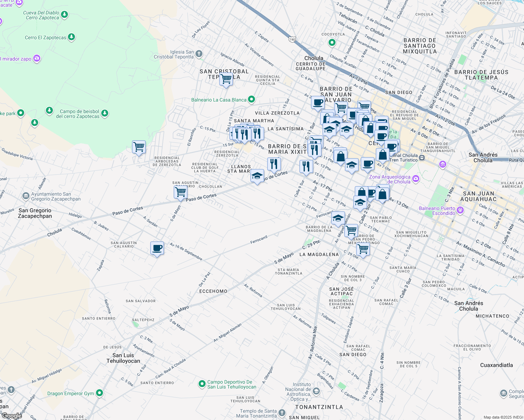Image resolution: width=524 pixels, height=420 pixels.
Task: Select the El mirador zapo viewpoint marker
Action: coord(36,58)
